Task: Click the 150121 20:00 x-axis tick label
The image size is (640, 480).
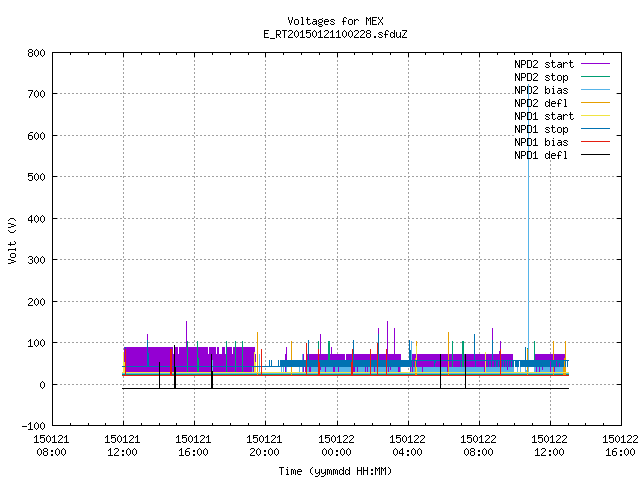Action: point(264,446)
